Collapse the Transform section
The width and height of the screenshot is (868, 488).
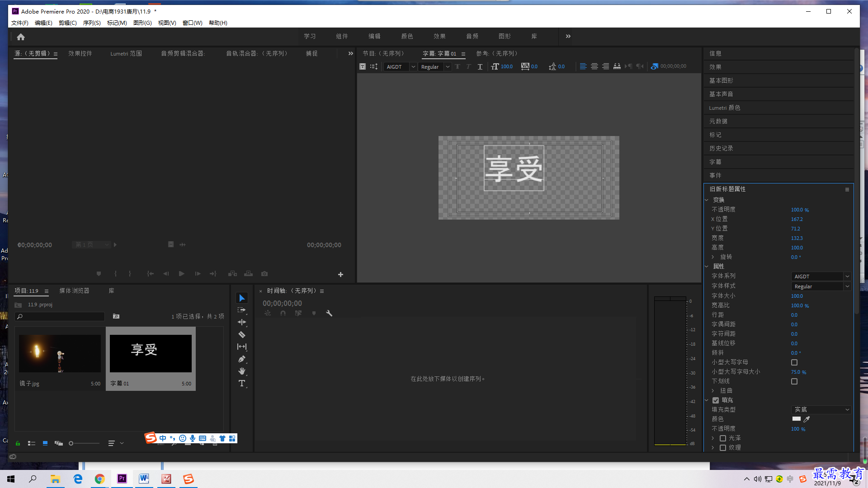pyautogui.click(x=707, y=200)
